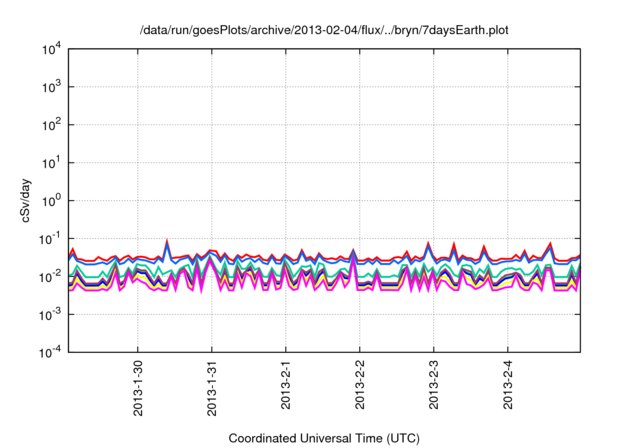Click the cSv/day y-axis label
This screenshot has height=448, width=640.
point(26,200)
